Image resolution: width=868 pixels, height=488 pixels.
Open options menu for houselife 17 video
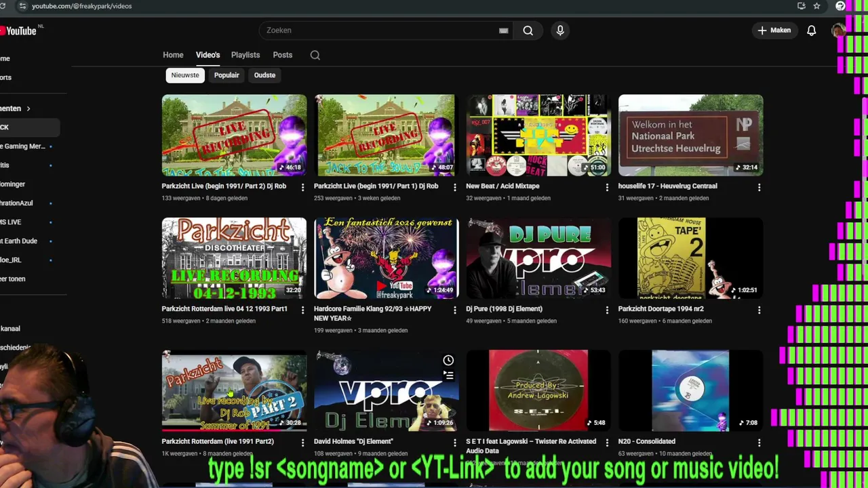click(x=759, y=187)
